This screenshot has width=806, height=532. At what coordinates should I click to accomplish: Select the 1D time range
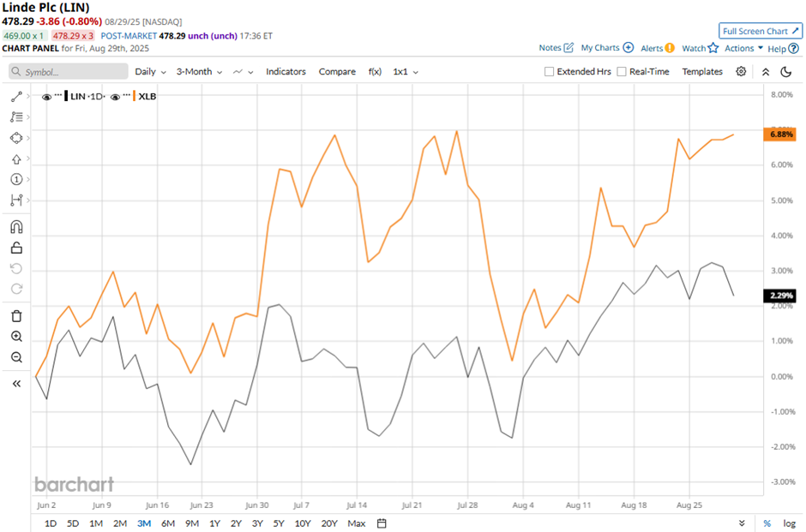51,523
